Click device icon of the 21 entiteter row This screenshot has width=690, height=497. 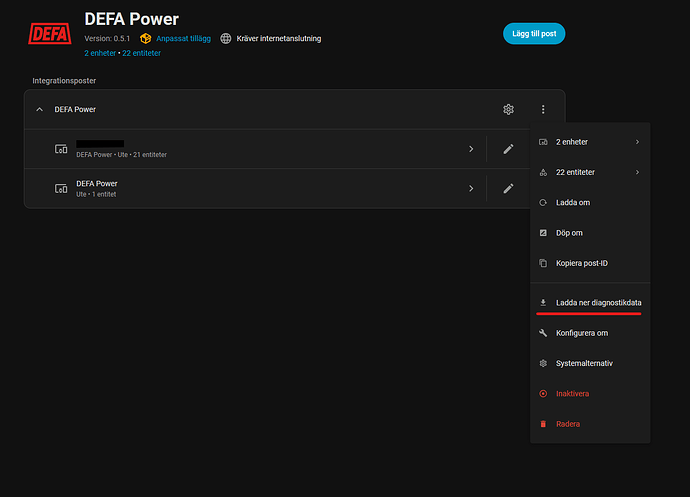tap(61, 149)
